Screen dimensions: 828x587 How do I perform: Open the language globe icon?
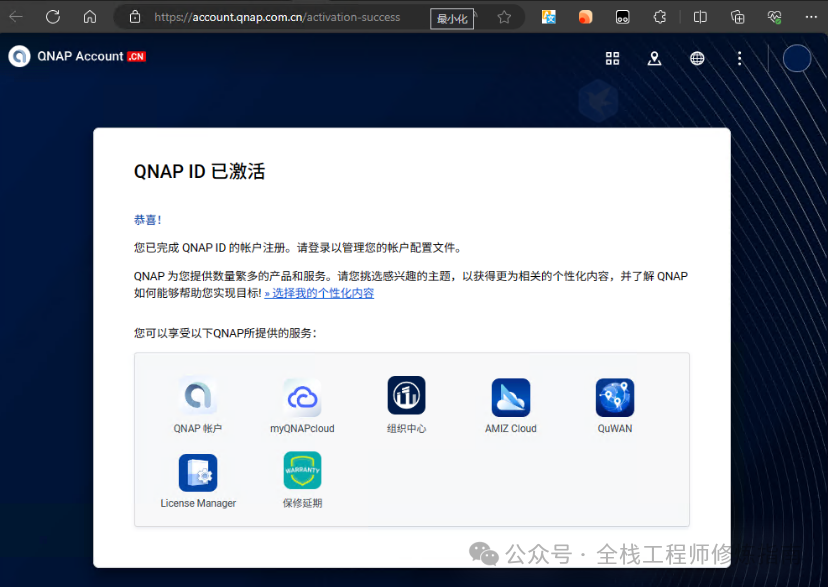[x=697, y=58]
